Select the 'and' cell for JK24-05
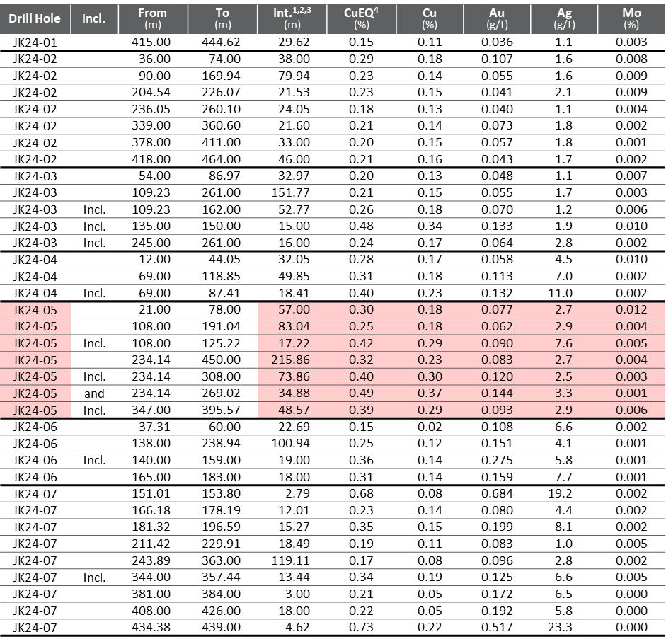The image size is (666, 644). [94, 393]
